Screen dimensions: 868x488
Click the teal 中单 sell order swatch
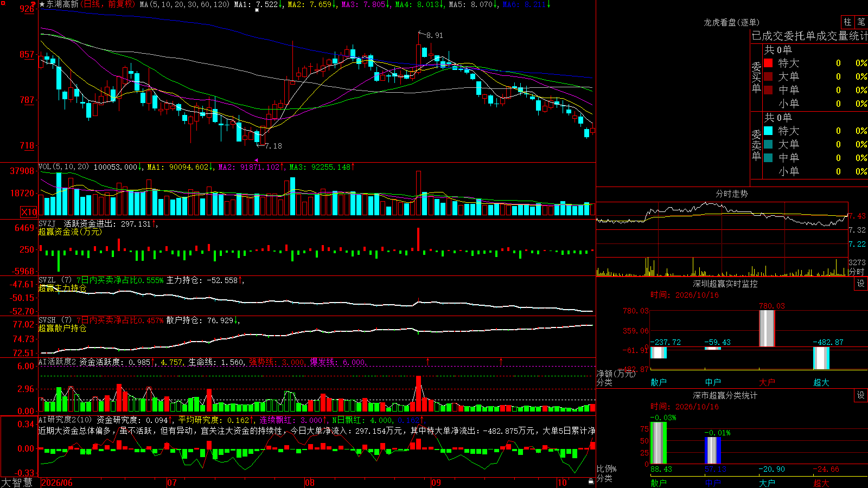pos(768,158)
